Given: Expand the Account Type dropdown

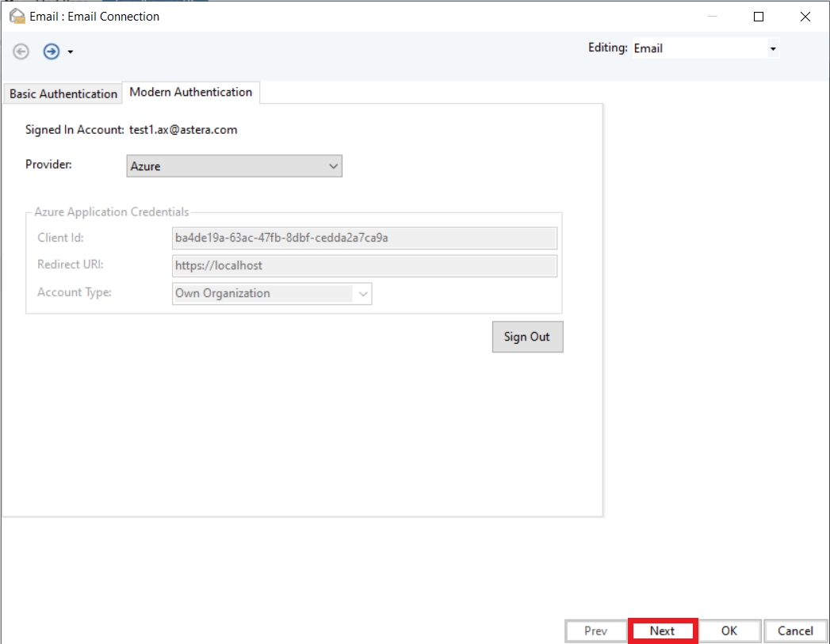Looking at the screenshot, I should coord(272,293).
